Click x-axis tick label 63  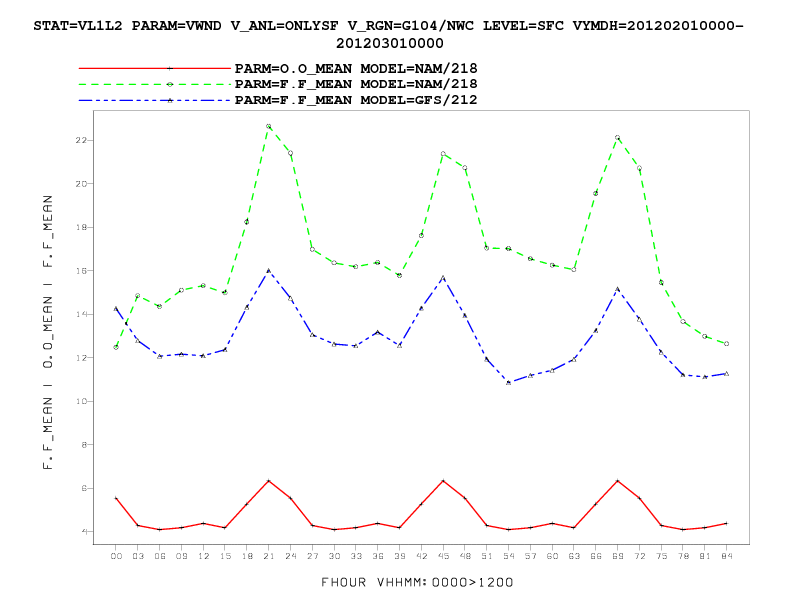point(574,556)
